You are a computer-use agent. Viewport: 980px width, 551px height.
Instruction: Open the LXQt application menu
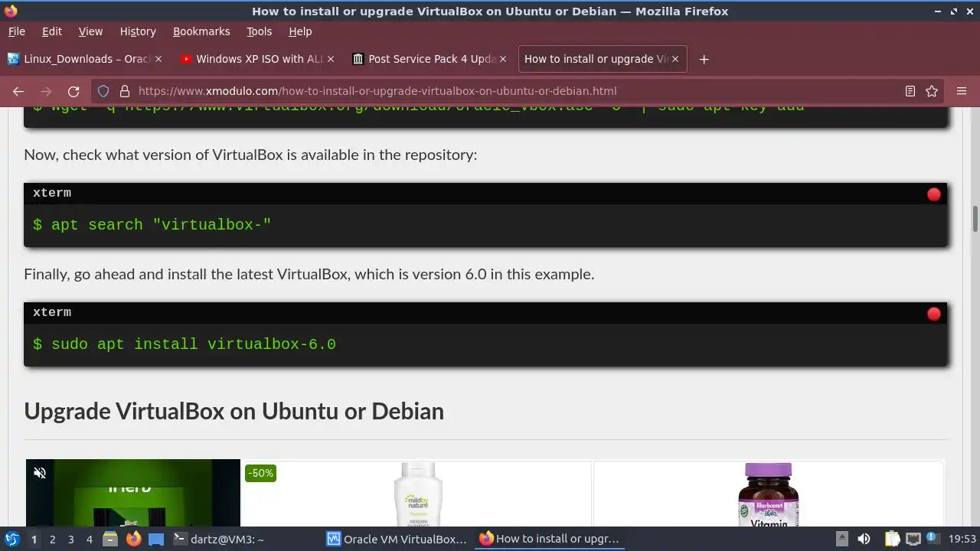click(12, 539)
